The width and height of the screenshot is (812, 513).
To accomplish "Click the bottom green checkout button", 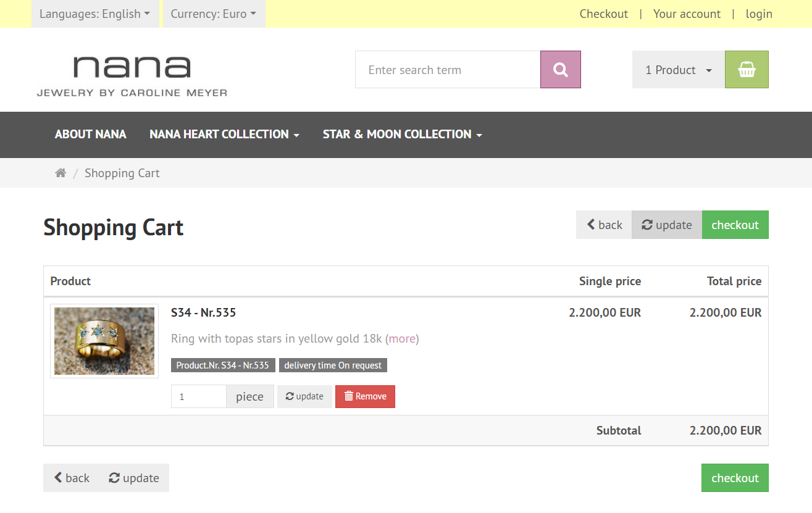I will click(x=735, y=478).
